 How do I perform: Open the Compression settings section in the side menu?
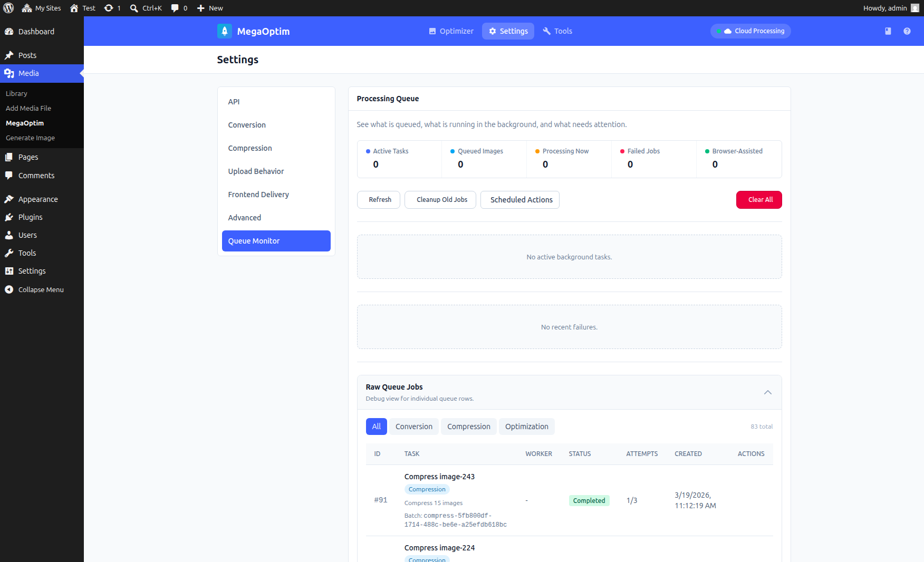(x=276, y=148)
